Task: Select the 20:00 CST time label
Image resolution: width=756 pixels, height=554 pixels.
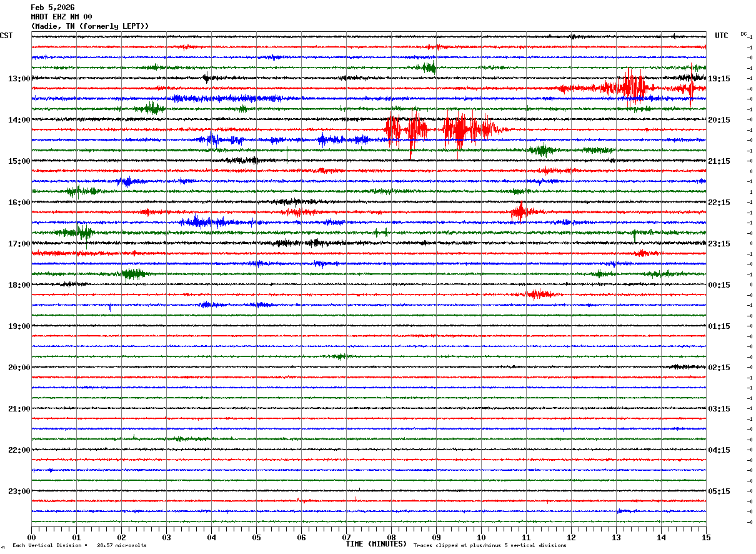Action: (19, 368)
